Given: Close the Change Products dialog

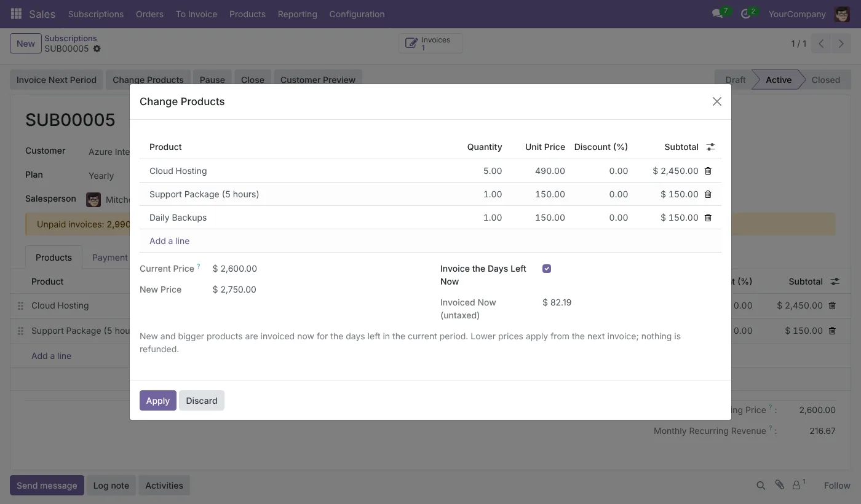Looking at the screenshot, I should (x=716, y=101).
